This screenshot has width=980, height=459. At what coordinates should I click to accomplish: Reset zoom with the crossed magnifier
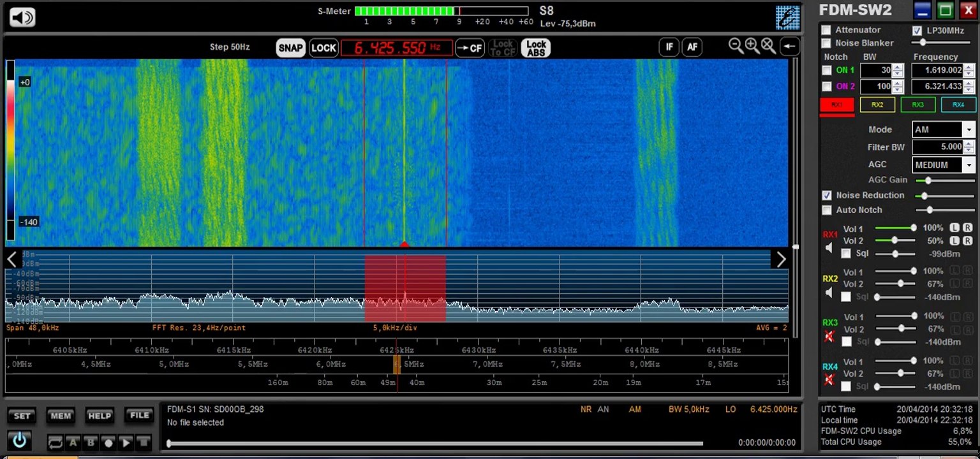click(x=768, y=46)
